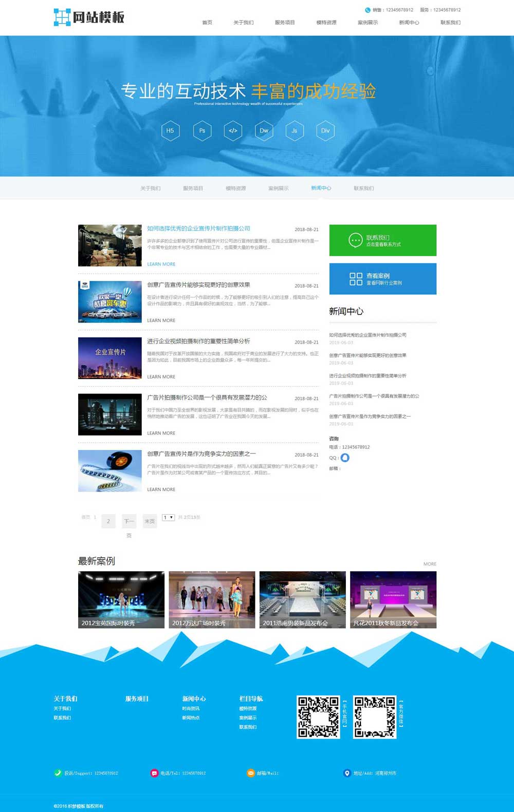Open the page number dropdown
514x812 pixels.
168,517
